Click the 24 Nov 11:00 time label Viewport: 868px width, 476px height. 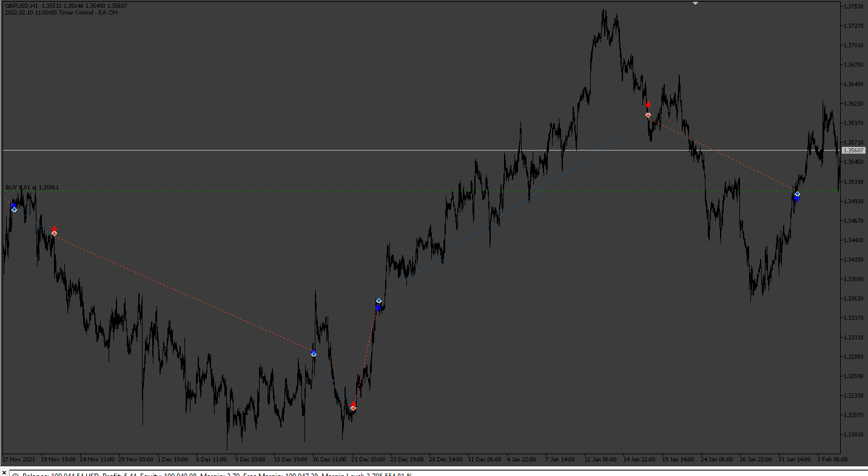(x=96, y=459)
